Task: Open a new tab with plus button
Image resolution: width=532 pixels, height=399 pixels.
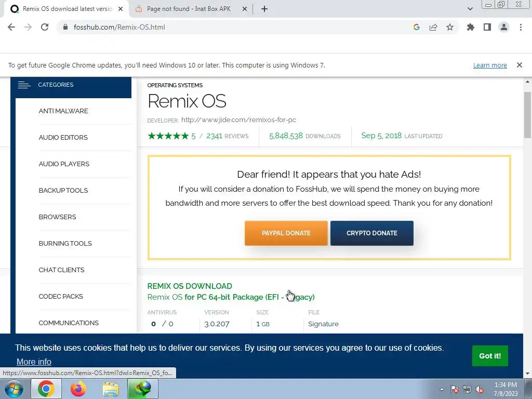Action: (x=264, y=9)
